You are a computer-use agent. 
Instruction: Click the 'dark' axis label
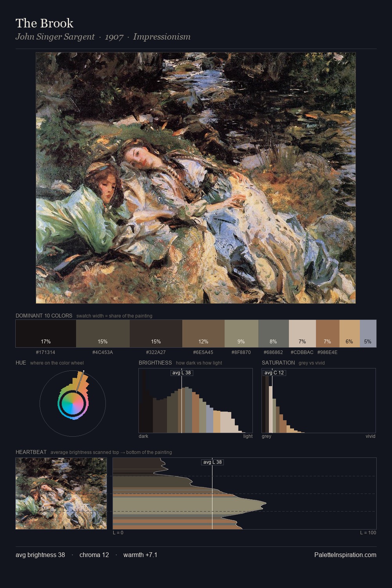(x=143, y=436)
